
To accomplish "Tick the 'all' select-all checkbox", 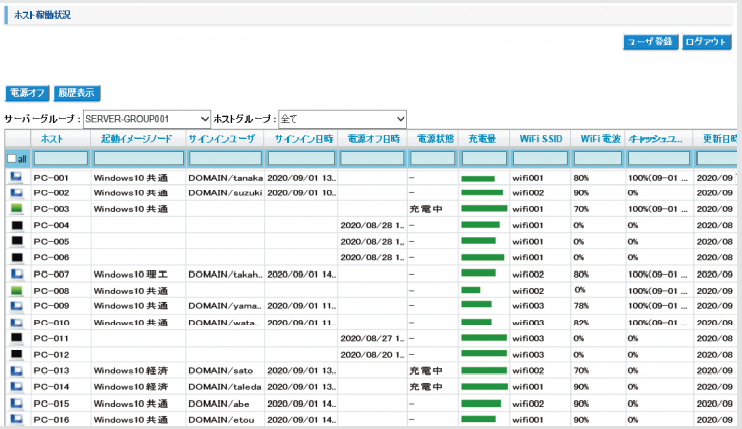I will [12, 158].
